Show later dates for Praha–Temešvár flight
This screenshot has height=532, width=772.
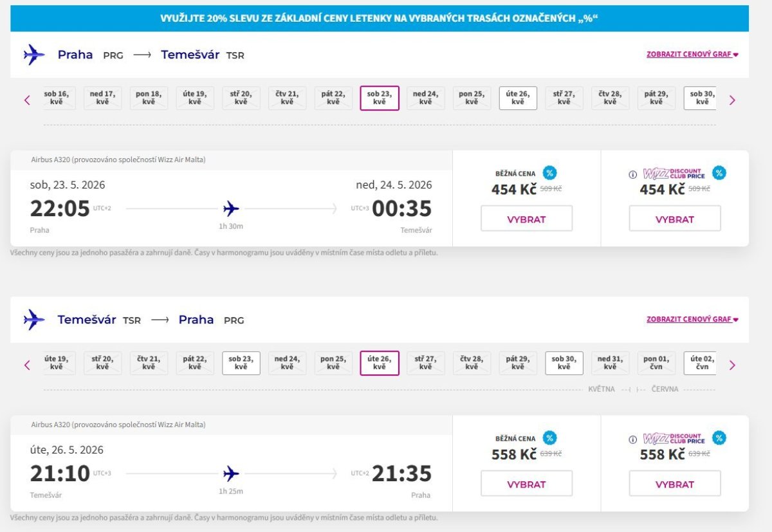732,100
